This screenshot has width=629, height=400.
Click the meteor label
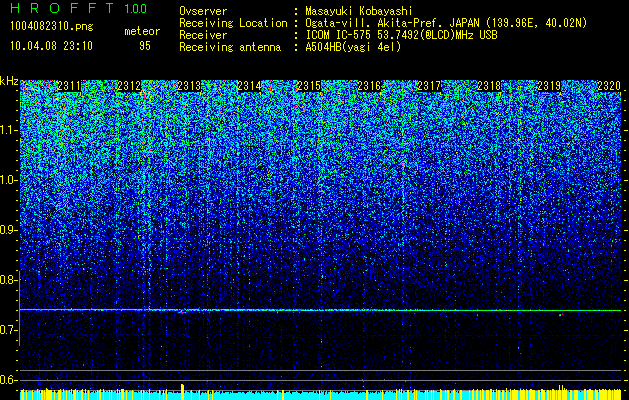point(142,31)
